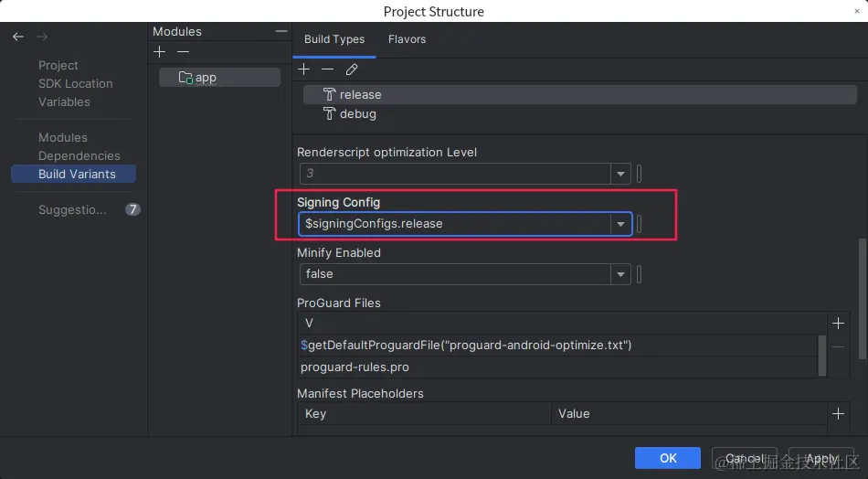Open the Dependencies section
Screen dimensions: 868x479
click(79, 155)
